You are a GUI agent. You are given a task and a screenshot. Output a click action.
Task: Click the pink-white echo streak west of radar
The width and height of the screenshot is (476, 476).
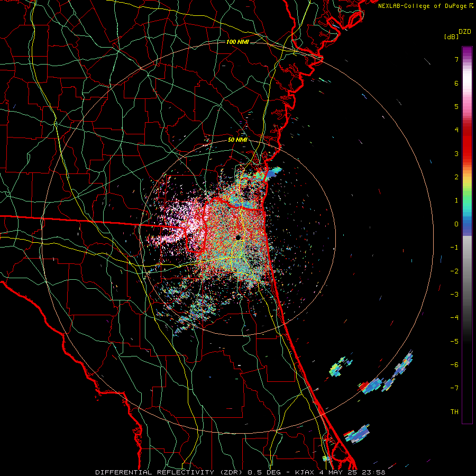pos(166,239)
